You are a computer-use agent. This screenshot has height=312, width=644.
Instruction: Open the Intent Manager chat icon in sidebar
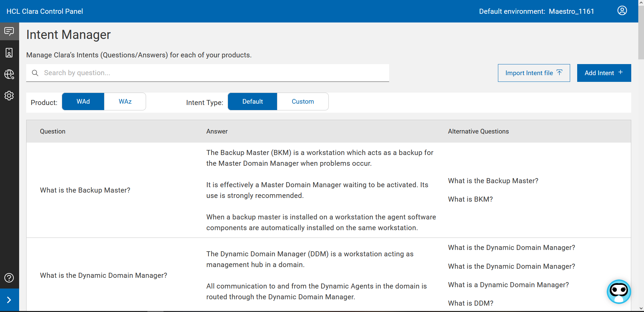click(x=9, y=32)
